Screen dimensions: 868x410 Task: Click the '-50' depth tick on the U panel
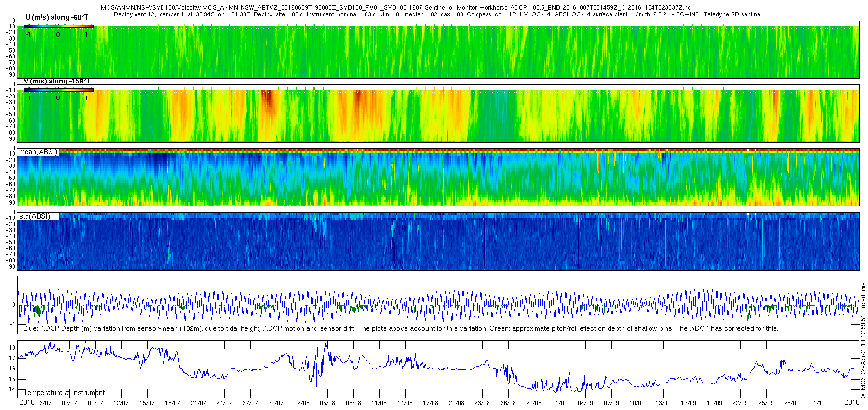(x=11, y=50)
